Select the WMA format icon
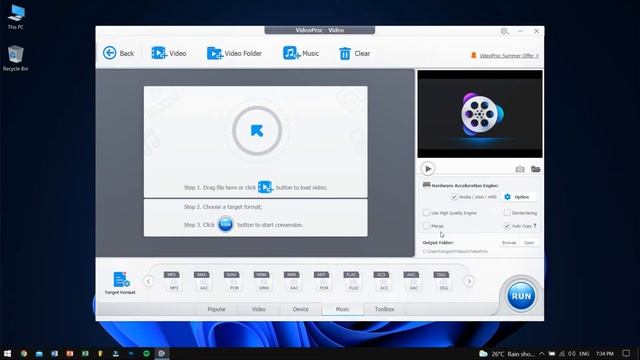This screenshot has height=360, width=640. click(264, 281)
